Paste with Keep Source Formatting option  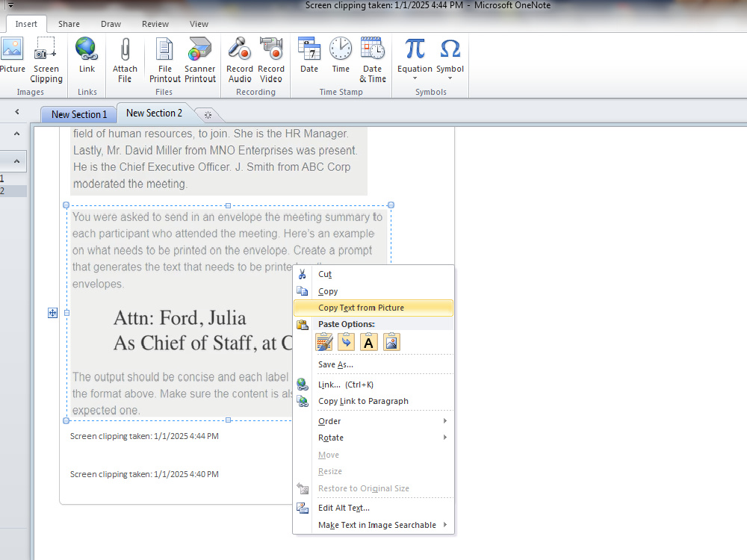[x=324, y=342]
